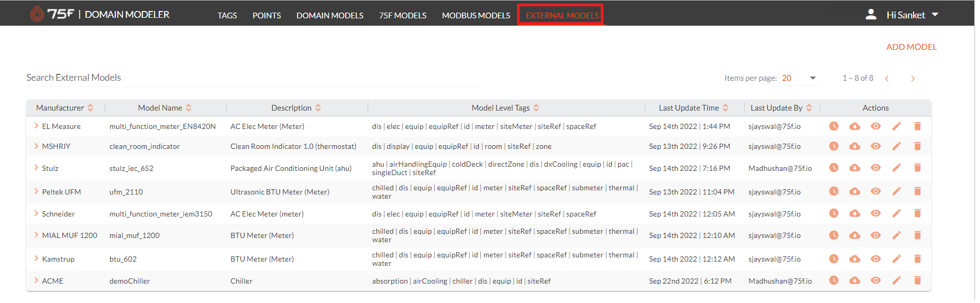Screen dimensions: 980x303
Task: Click the user profile avatar icon
Action: tap(871, 15)
